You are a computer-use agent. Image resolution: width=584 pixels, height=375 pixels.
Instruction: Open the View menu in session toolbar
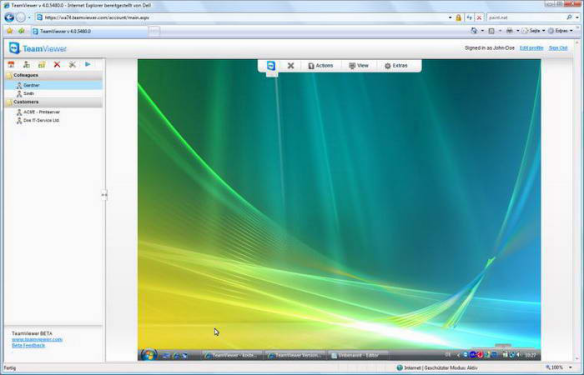(x=358, y=66)
